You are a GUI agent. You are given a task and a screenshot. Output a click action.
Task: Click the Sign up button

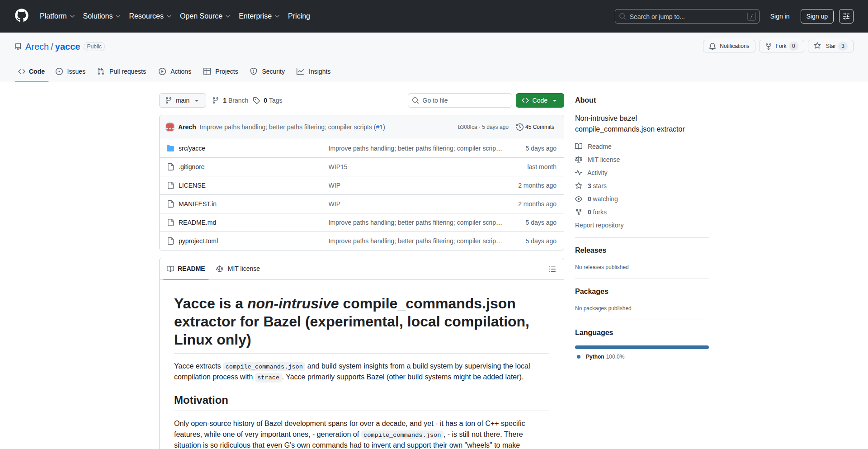pyautogui.click(x=816, y=16)
